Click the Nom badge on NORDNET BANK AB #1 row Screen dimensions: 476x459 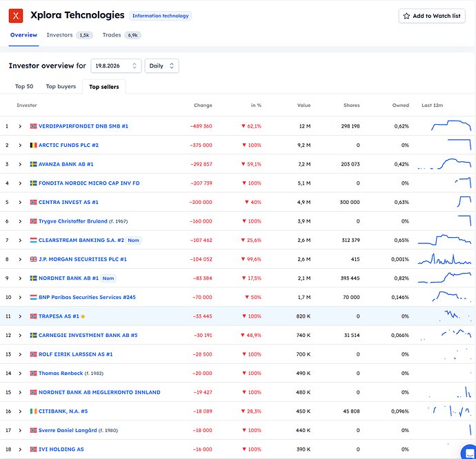tap(108, 278)
